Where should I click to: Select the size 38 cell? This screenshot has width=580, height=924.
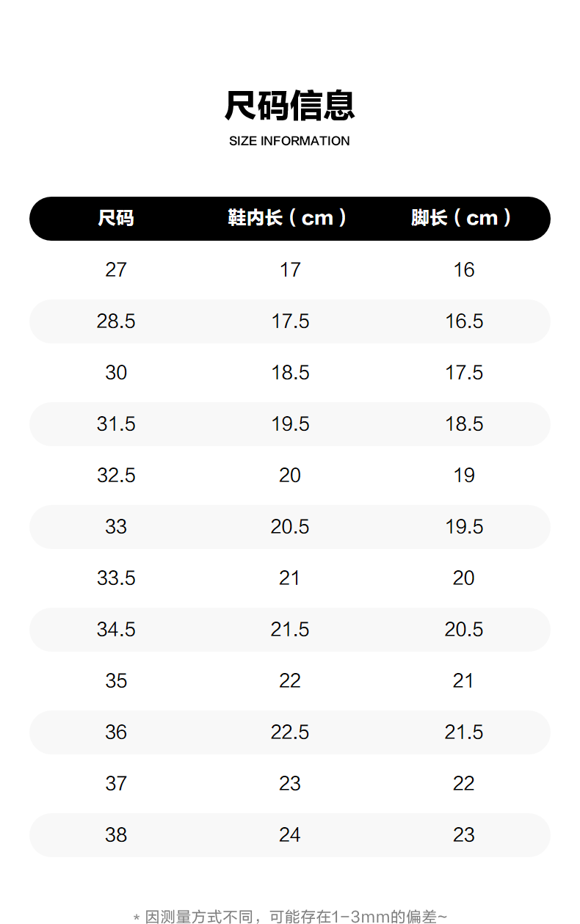116,835
